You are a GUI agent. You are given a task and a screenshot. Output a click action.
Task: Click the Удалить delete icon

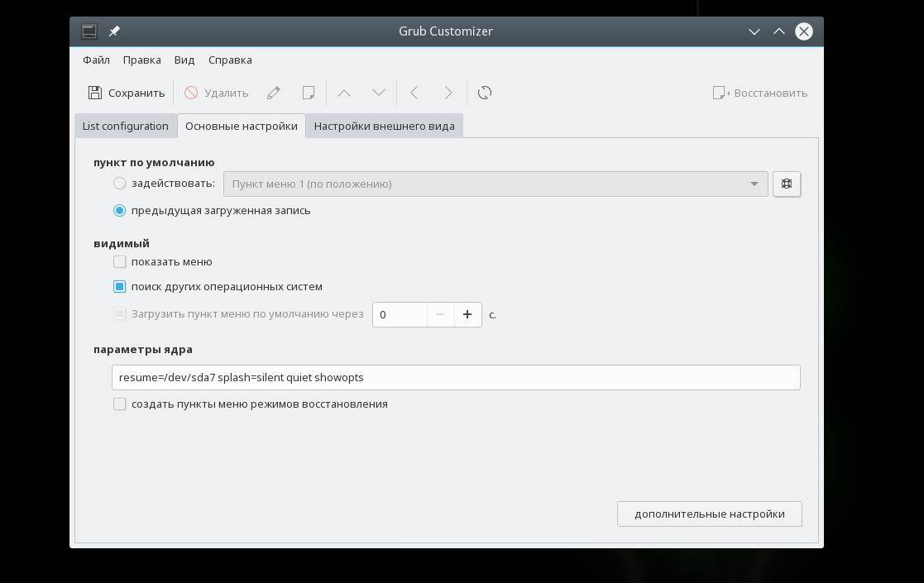point(191,93)
